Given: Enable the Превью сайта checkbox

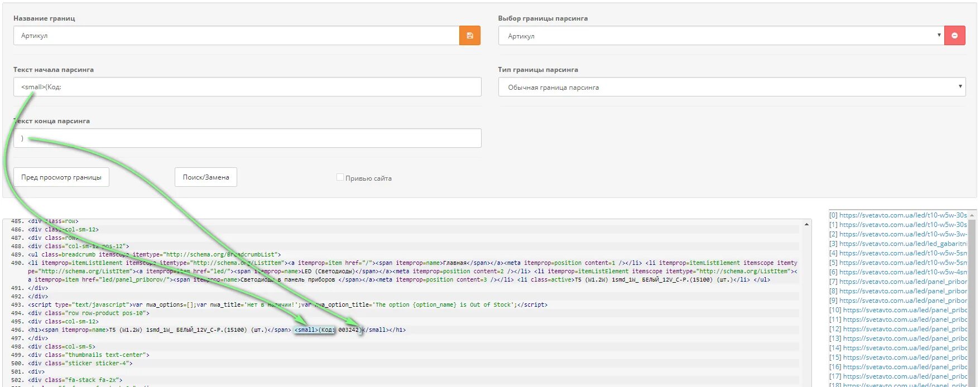Looking at the screenshot, I should point(340,177).
